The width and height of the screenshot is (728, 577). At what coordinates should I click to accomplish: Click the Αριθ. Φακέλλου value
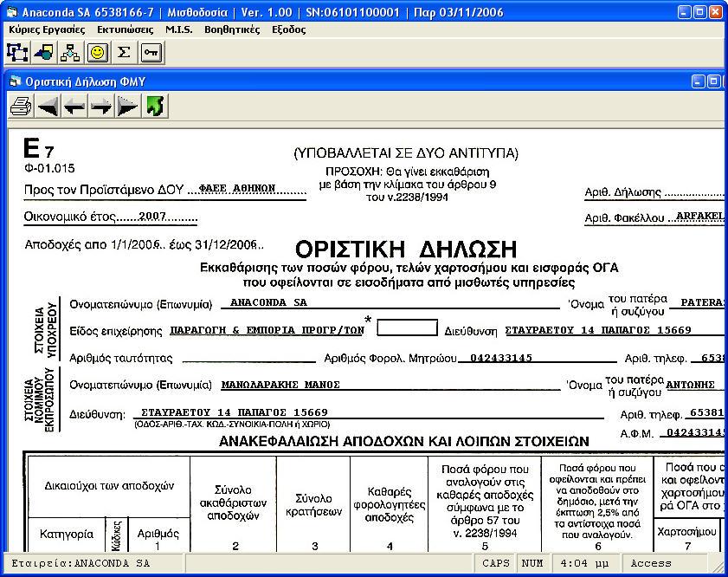click(700, 216)
